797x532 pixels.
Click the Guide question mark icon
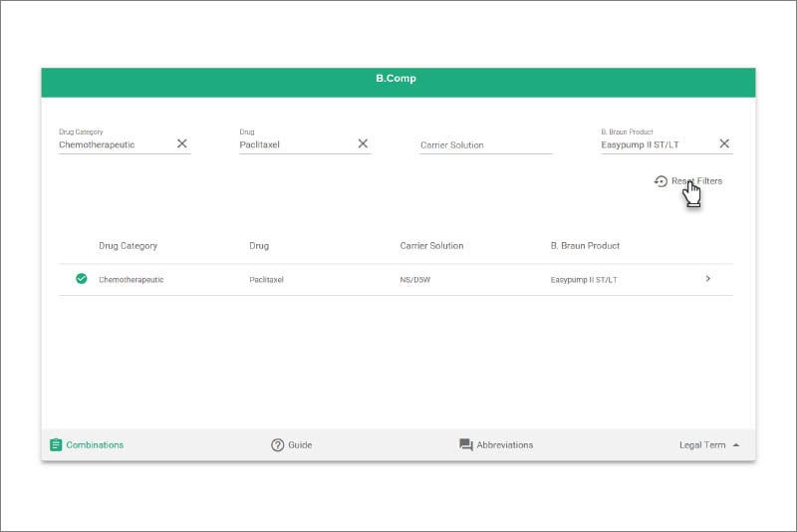278,444
